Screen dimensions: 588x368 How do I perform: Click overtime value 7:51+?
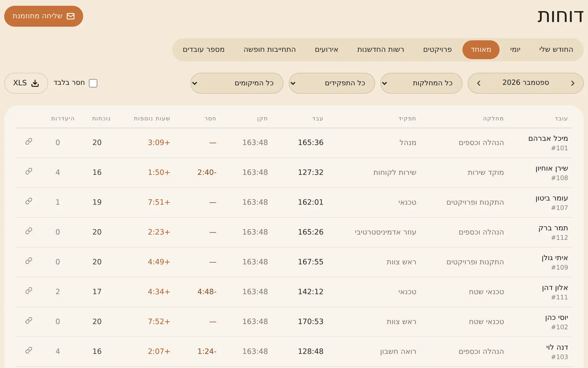coord(159,202)
